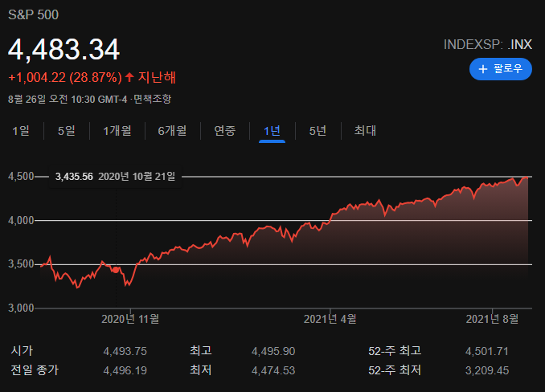Click the 52-주 최고 label

coord(395,351)
